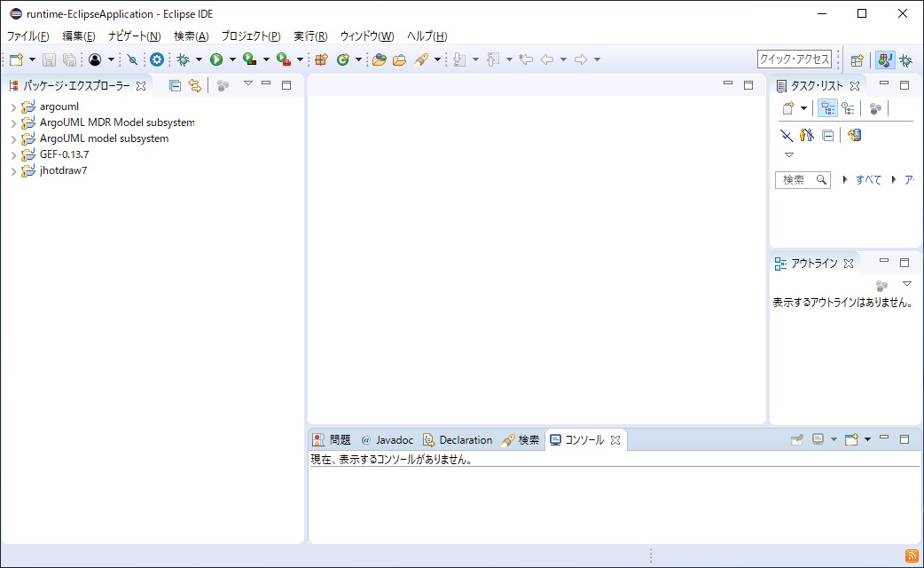Screen dimensions: 924x568
Task: Toggle Hide Completed Tasks in Task List
Action: (787, 136)
